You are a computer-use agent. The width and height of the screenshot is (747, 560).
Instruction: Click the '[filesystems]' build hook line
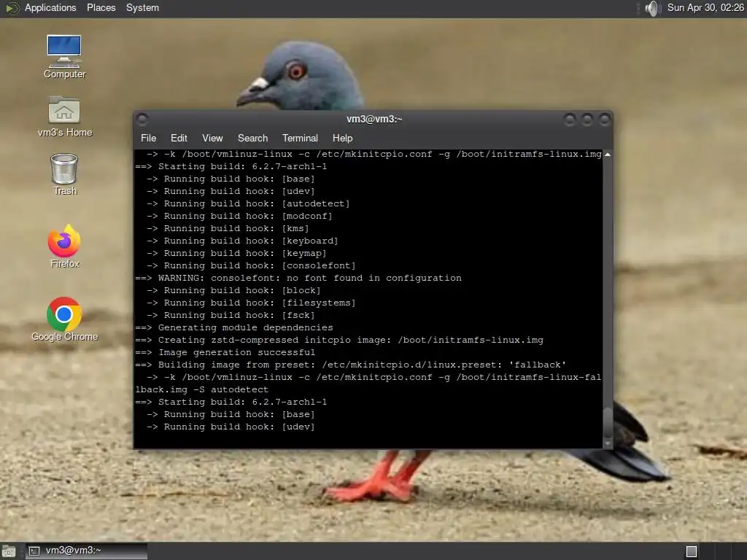(x=251, y=303)
